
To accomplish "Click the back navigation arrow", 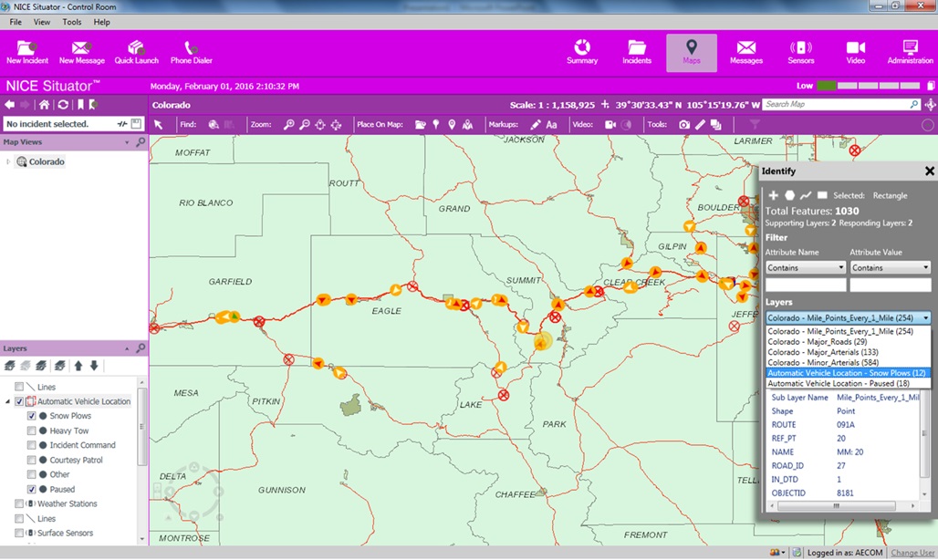I will click(x=9, y=105).
